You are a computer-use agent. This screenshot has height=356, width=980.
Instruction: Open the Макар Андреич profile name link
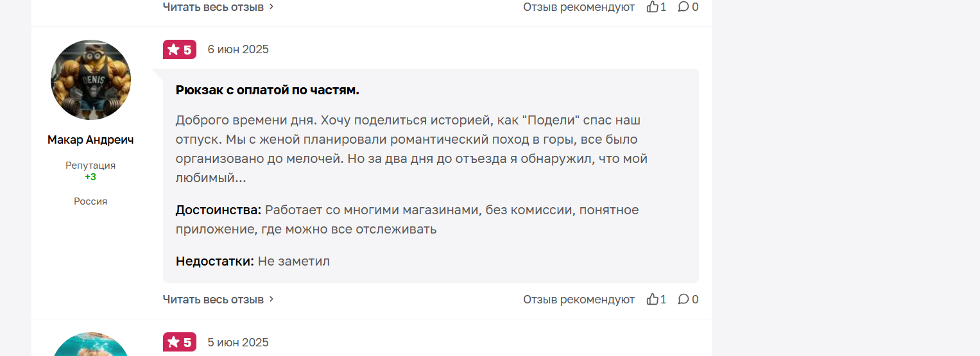90,140
